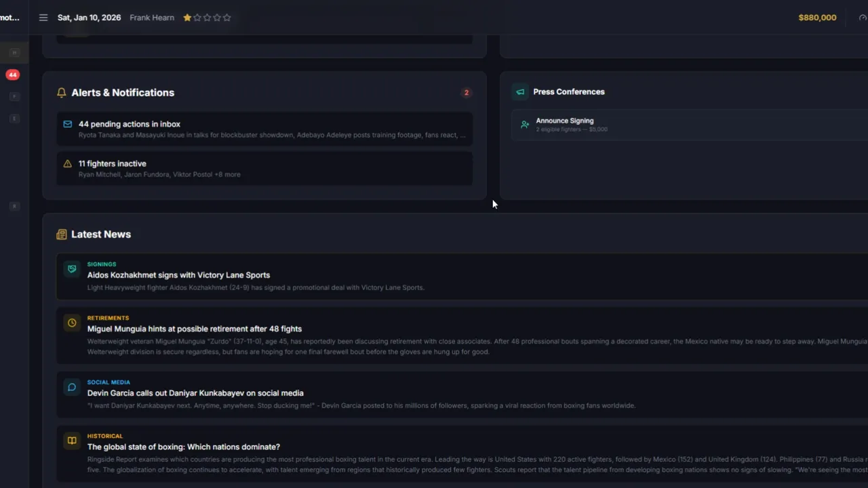Click the SIGNINGS category label
868x488 pixels.
102,264
